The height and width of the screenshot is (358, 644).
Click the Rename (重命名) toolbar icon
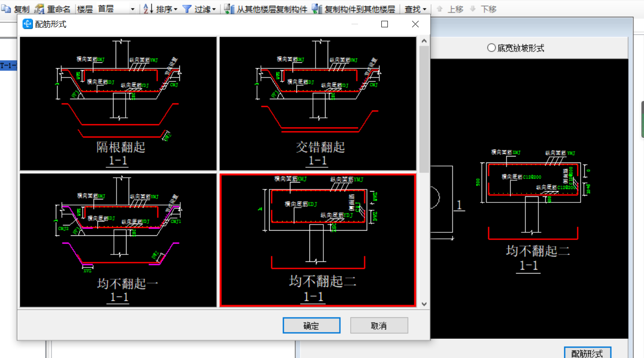39,9
